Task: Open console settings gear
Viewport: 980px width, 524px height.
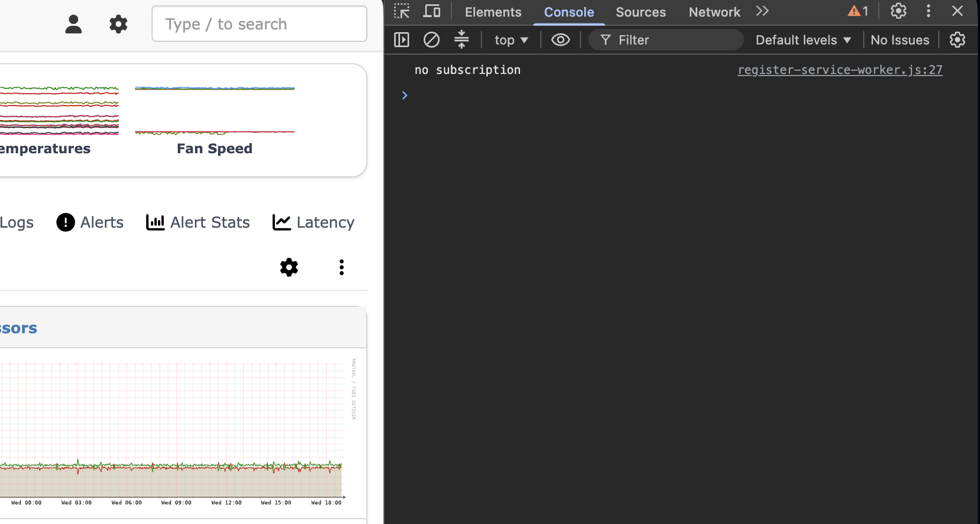Action: coord(958,40)
